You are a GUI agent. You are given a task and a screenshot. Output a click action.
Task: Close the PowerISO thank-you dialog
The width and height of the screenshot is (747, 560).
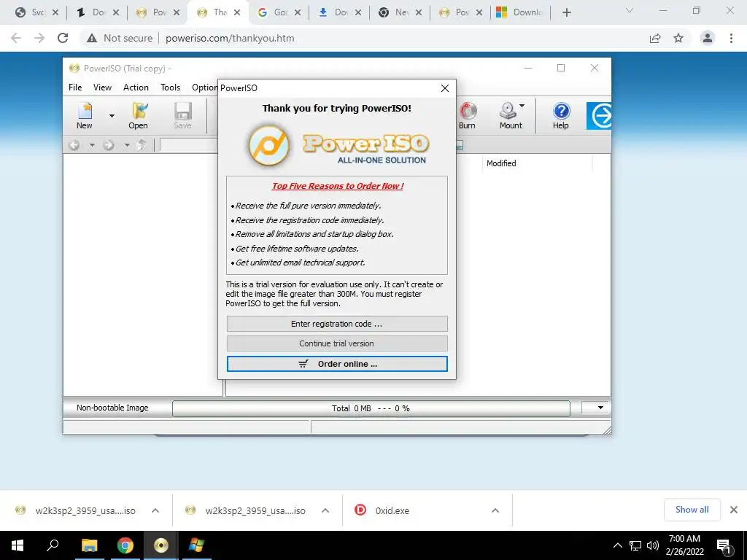pyautogui.click(x=444, y=88)
